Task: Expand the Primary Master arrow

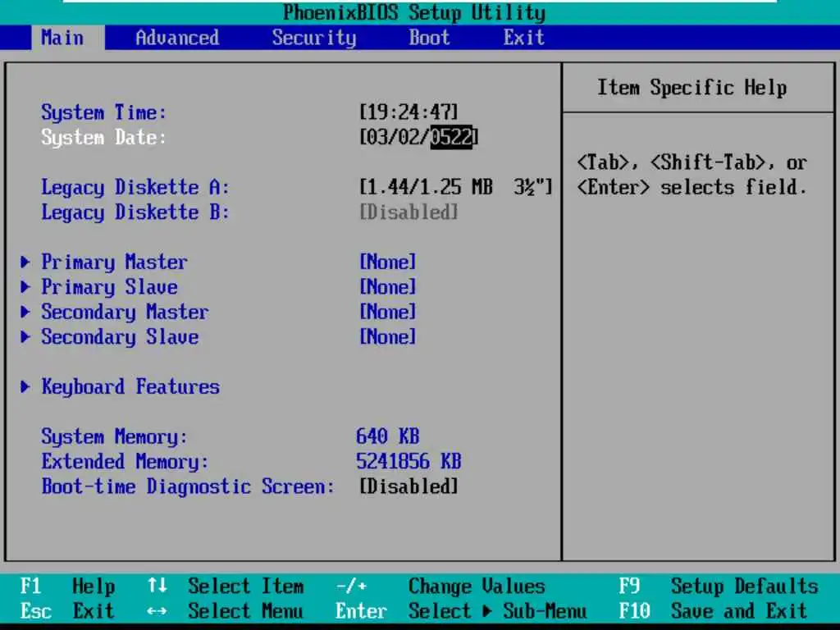Action: pyautogui.click(x=25, y=262)
